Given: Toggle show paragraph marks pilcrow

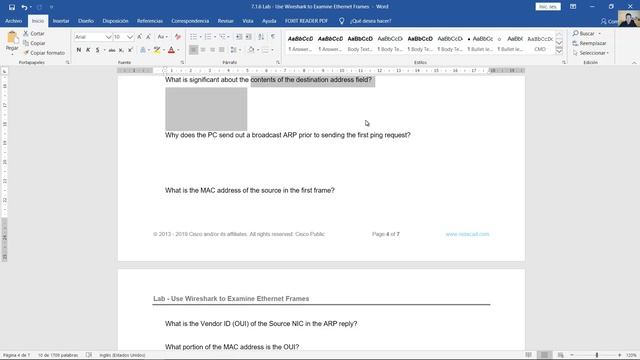Looking at the screenshot, I should [x=273, y=37].
